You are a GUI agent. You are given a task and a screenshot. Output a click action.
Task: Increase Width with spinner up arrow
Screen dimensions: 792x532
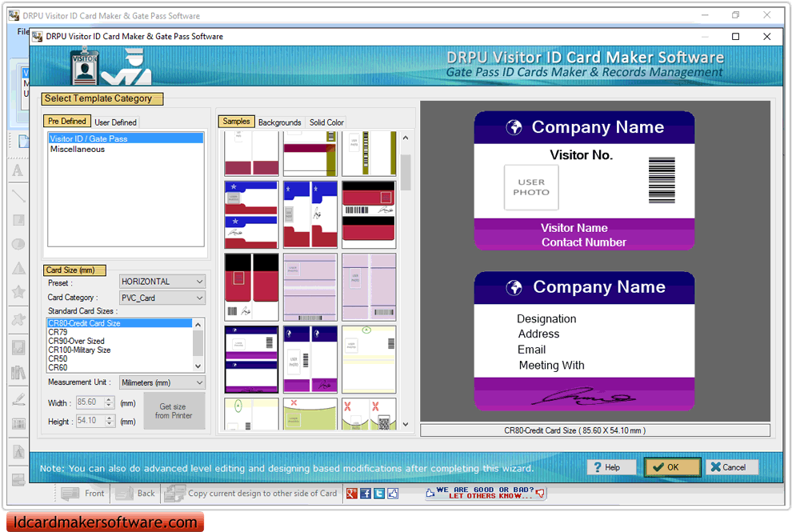tap(110, 400)
